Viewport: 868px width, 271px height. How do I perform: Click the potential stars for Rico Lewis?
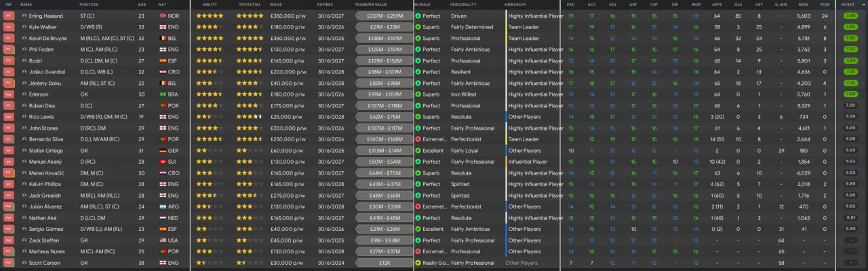pos(250,117)
